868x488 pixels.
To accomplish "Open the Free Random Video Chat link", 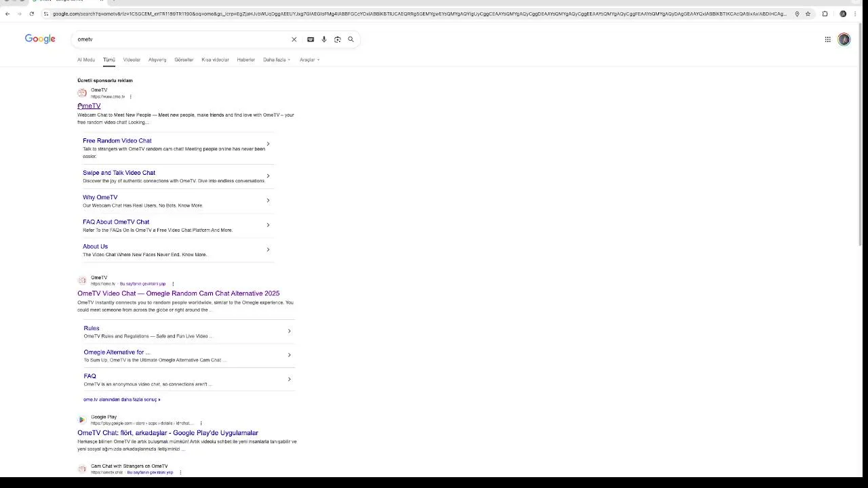I will [117, 141].
